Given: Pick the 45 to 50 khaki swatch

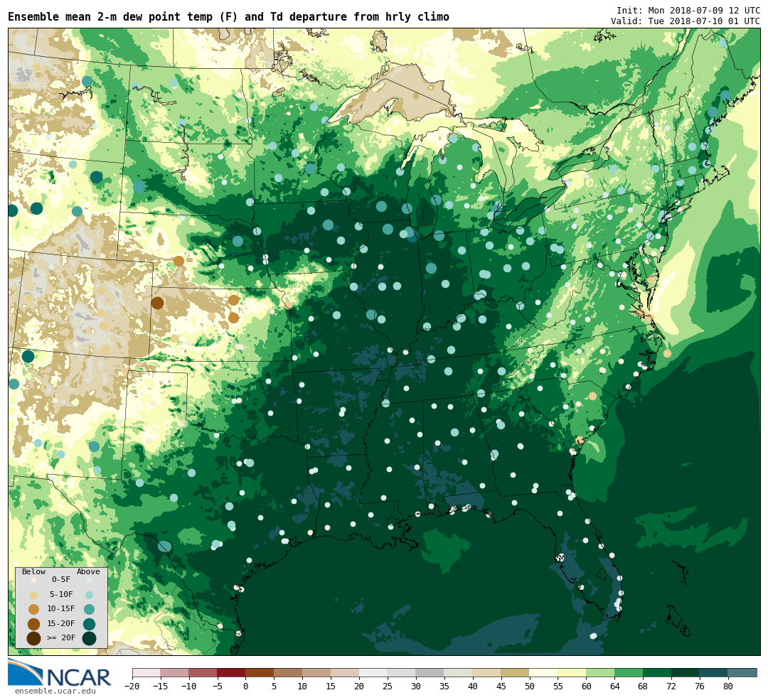Looking at the screenshot, I should [516, 672].
